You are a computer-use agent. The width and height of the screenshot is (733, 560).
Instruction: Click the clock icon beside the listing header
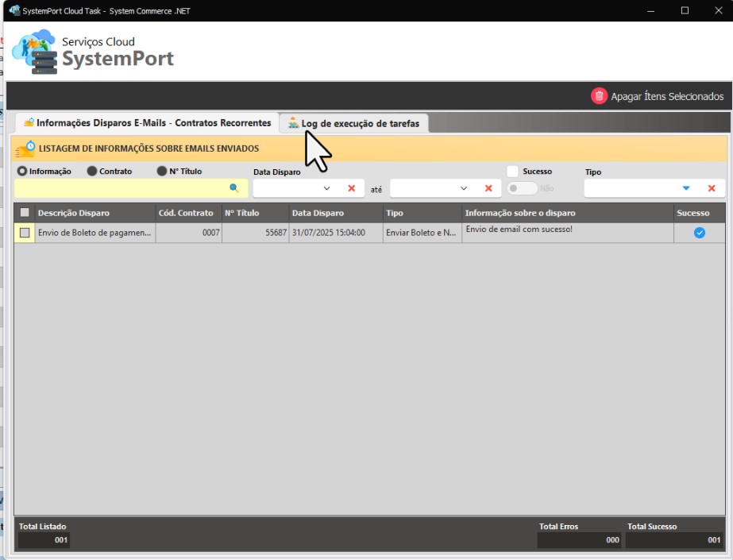26,149
